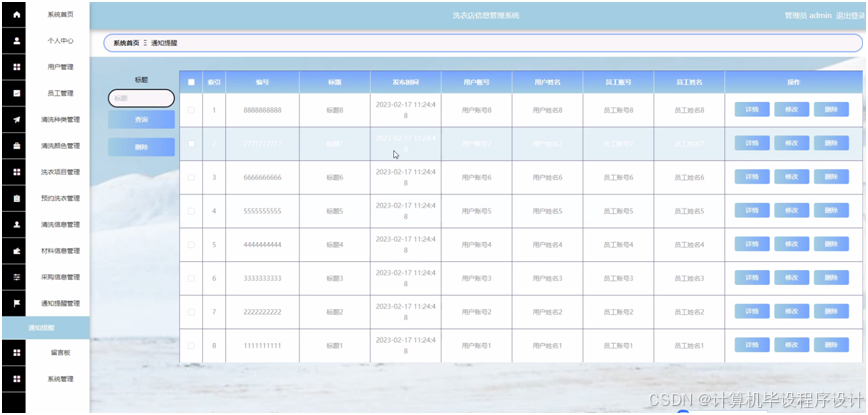The height and width of the screenshot is (415, 868).
Task: Open the paper-plane icon for 清洗种类管理
Action: (17, 120)
